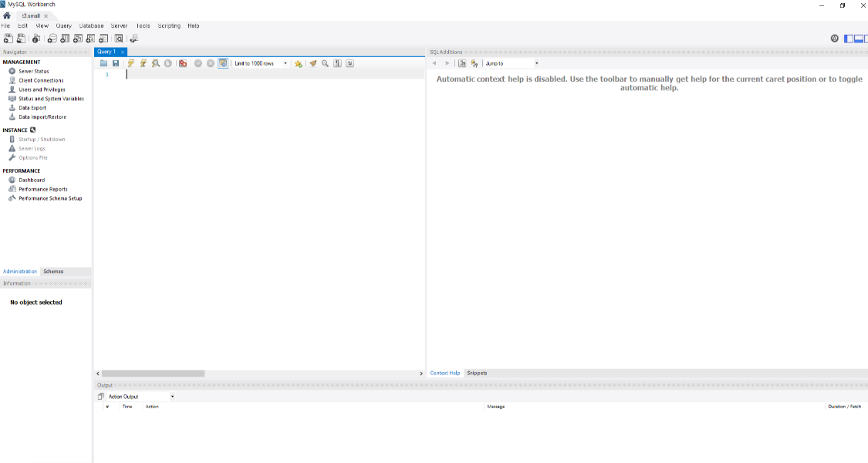Create a new SQL tab icon
Image resolution: width=868 pixels, height=463 pixels.
point(8,39)
